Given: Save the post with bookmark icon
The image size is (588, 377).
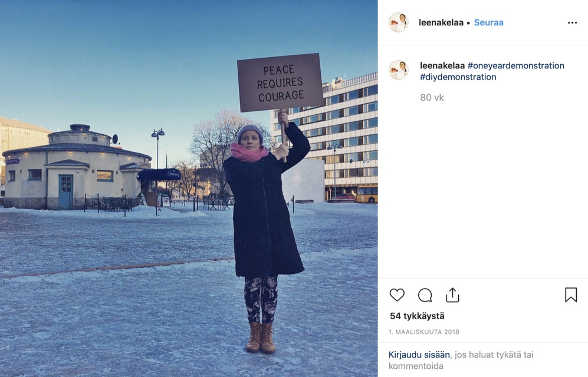Looking at the screenshot, I should coord(571,295).
